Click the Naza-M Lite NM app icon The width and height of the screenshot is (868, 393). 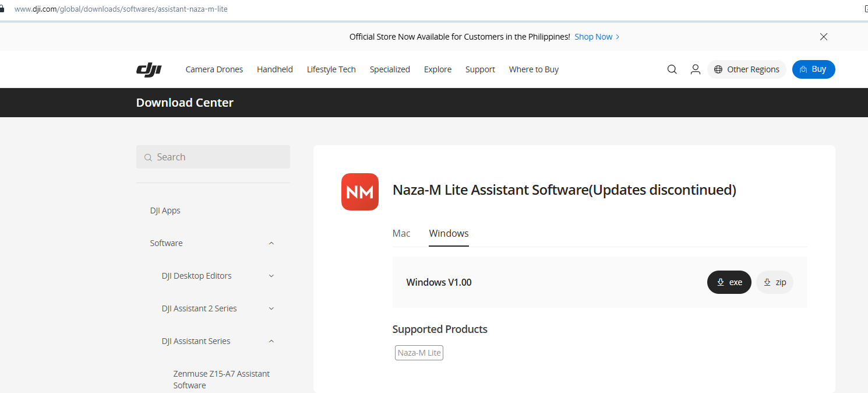pyautogui.click(x=359, y=192)
